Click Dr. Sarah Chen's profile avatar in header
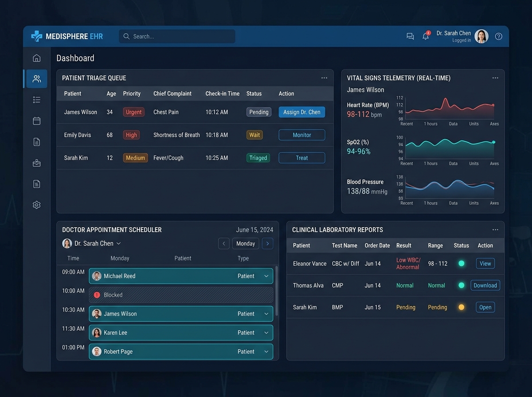This screenshot has height=397, width=532. point(481,36)
